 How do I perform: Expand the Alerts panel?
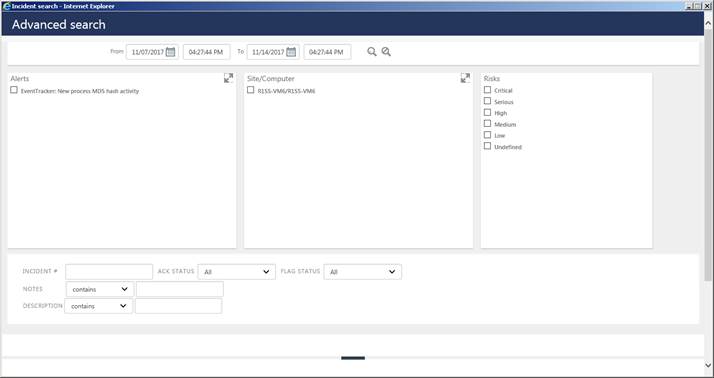point(229,78)
